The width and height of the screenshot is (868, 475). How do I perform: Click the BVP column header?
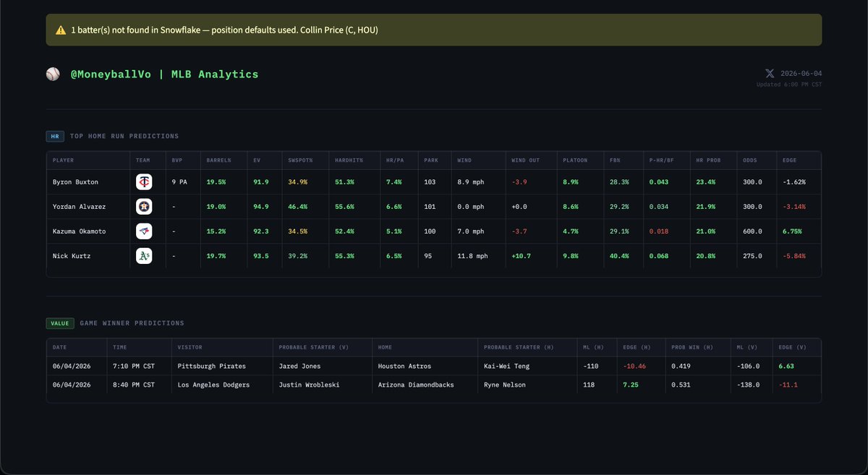point(176,161)
